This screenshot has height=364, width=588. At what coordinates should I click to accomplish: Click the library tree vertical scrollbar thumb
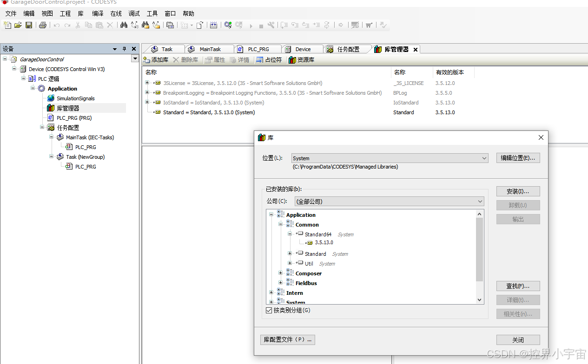pos(480,249)
